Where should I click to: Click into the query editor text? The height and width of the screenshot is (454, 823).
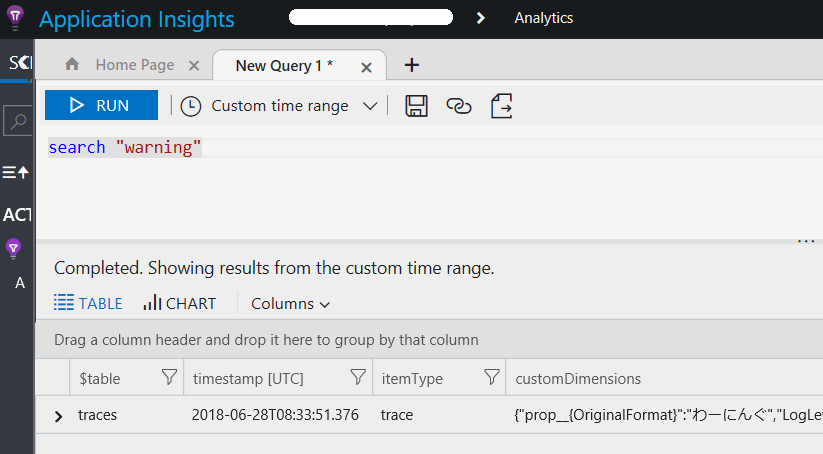124,147
